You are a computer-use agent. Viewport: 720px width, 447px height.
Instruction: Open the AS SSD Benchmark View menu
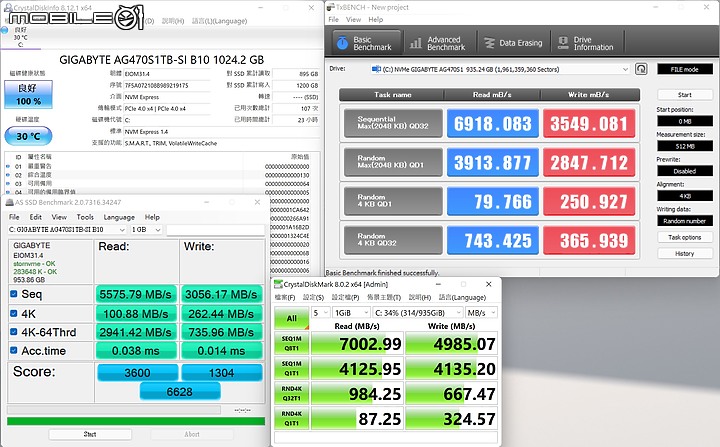pyautogui.click(x=59, y=217)
